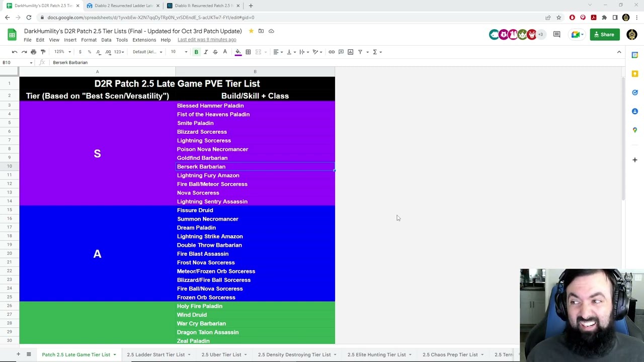
Task: Redo the last action
Action: pyautogui.click(x=24, y=52)
